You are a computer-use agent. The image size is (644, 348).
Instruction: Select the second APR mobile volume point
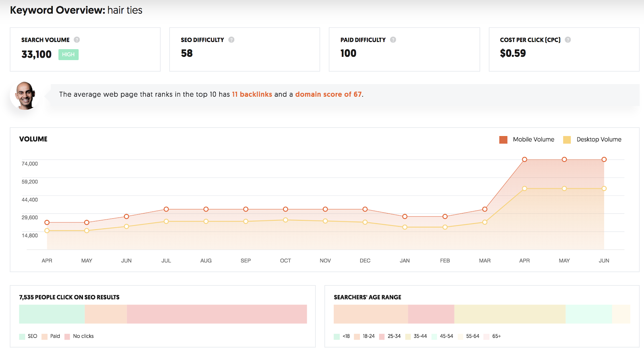click(x=524, y=159)
